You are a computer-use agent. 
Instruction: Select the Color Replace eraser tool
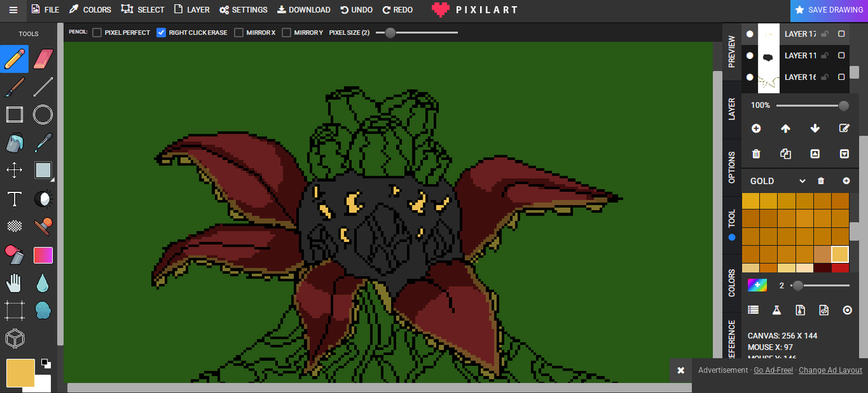[14, 255]
